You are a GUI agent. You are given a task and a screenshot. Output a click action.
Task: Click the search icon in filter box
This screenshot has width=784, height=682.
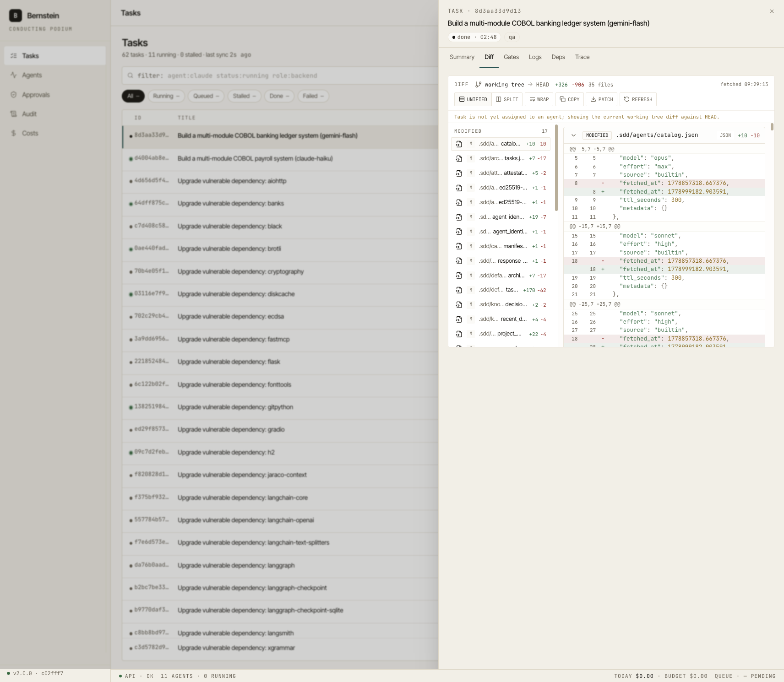(131, 76)
